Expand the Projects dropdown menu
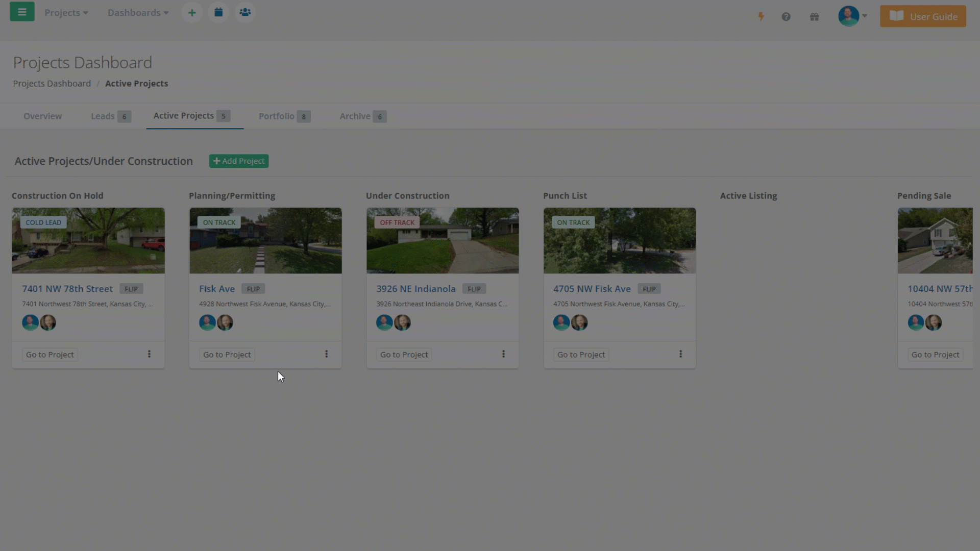This screenshot has height=551, width=980. click(66, 13)
